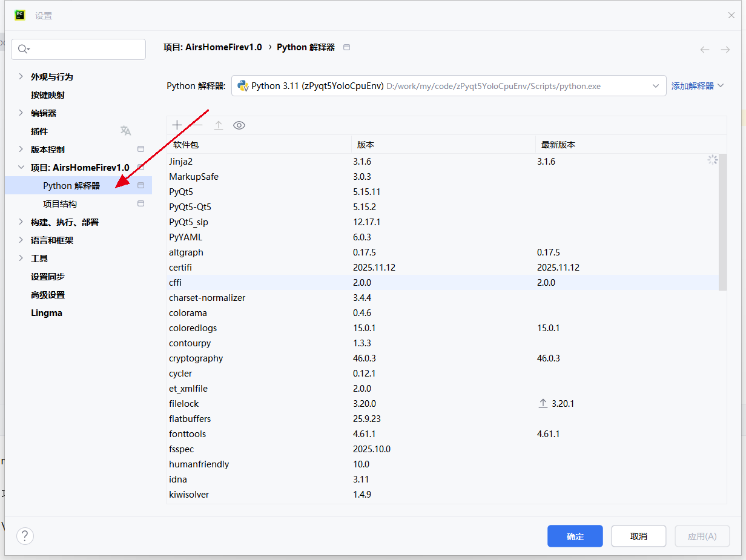Click the project-level icon beside 项目结构

pyautogui.click(x=141, y=203)
